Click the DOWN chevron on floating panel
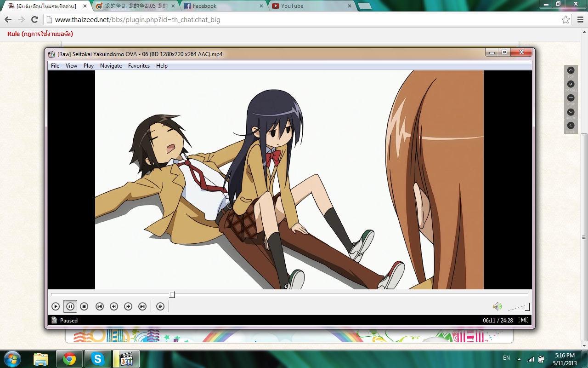 pos(571,112)
